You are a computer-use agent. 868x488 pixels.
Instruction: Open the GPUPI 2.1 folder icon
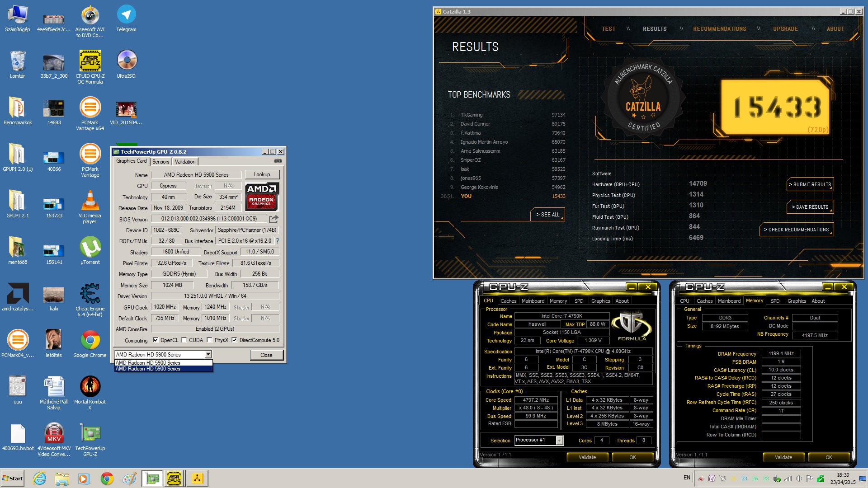pos(18,204)
